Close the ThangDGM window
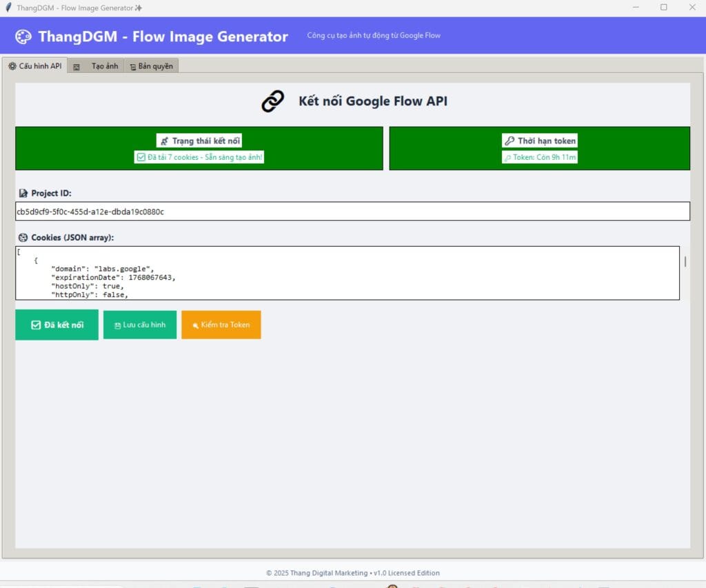Viewport: 706px width, 588px height. pos(692,7)
